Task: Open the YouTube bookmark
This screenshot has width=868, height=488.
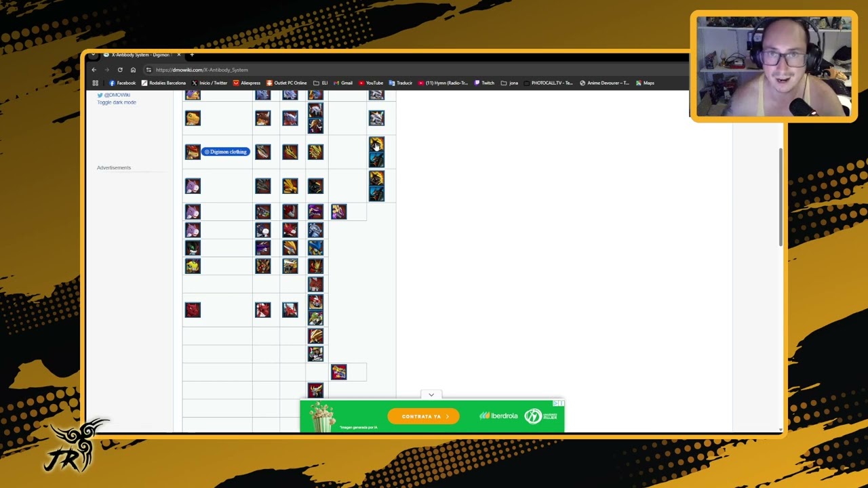Action: (x=371, y=83)
